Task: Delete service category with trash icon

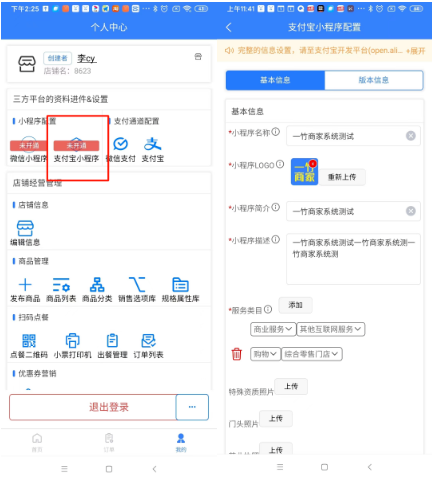Action: click(237, 354)
